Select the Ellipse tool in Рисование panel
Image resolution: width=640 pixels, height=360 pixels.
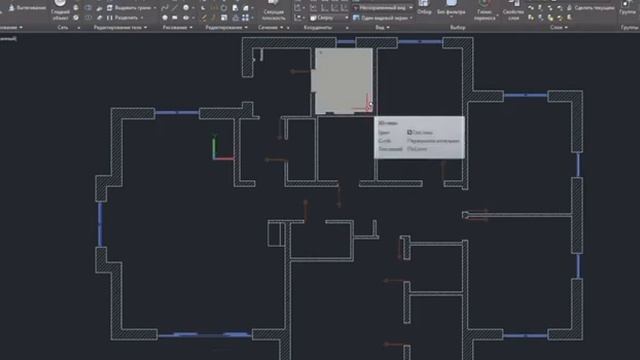tap(186, 18)
